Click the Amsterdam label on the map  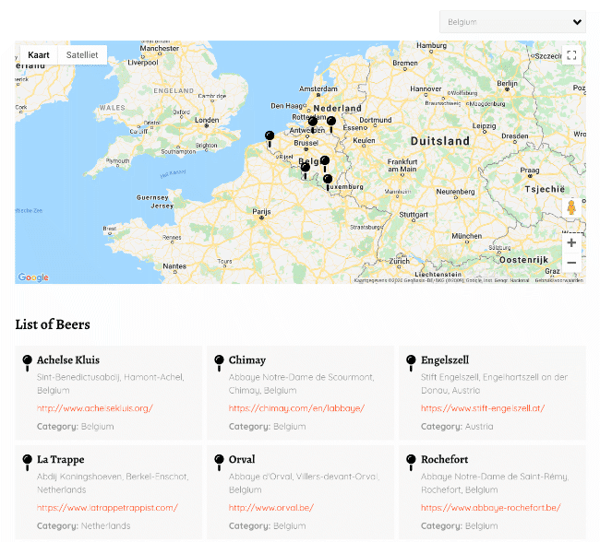pos(318,88)
